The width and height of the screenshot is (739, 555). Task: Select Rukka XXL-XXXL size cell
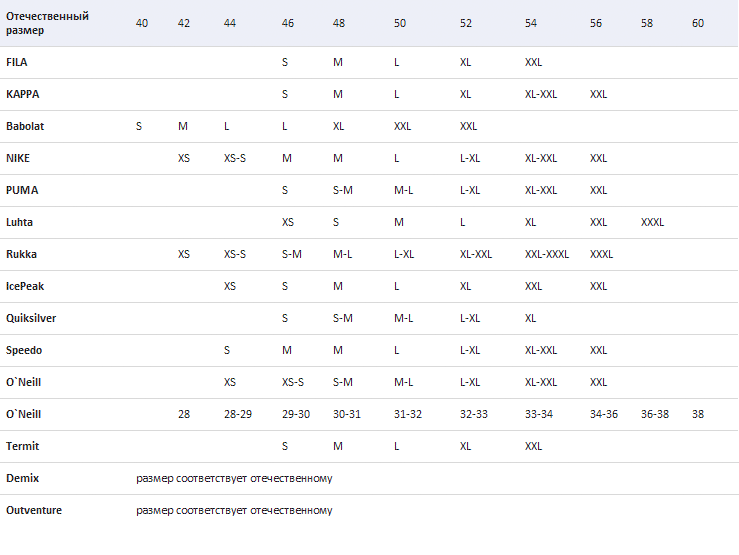547,254
